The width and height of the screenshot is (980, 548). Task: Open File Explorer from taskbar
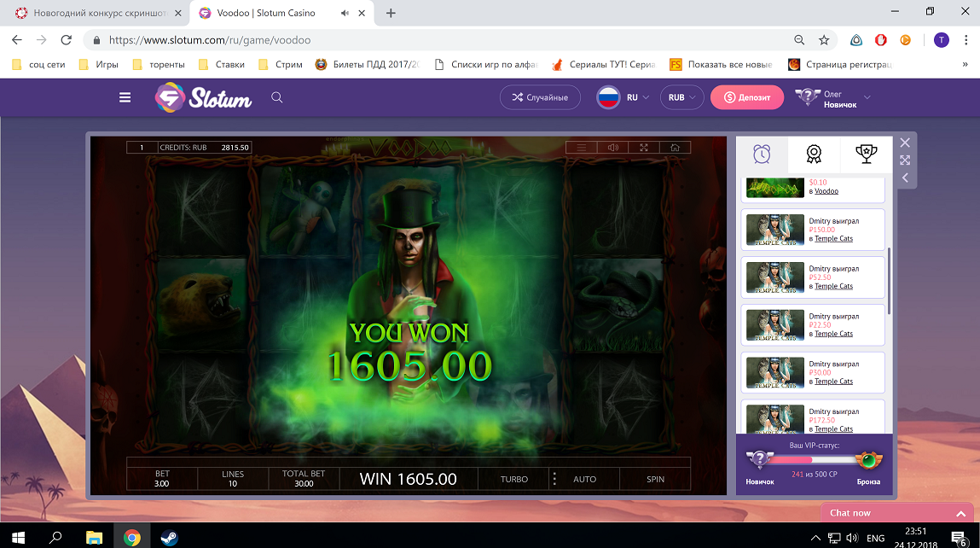coord(94,538)
